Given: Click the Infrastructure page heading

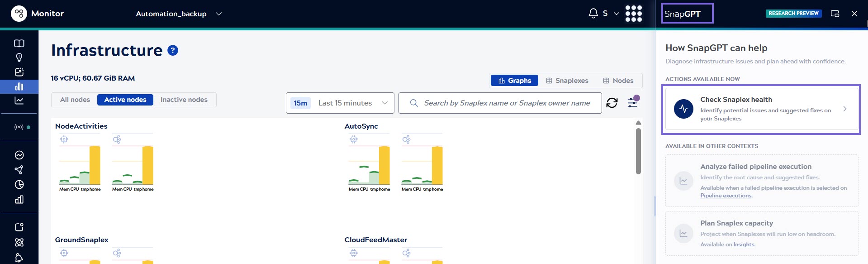Looking at the screenshot, I should pyautogui.click(x=107, y=50).
